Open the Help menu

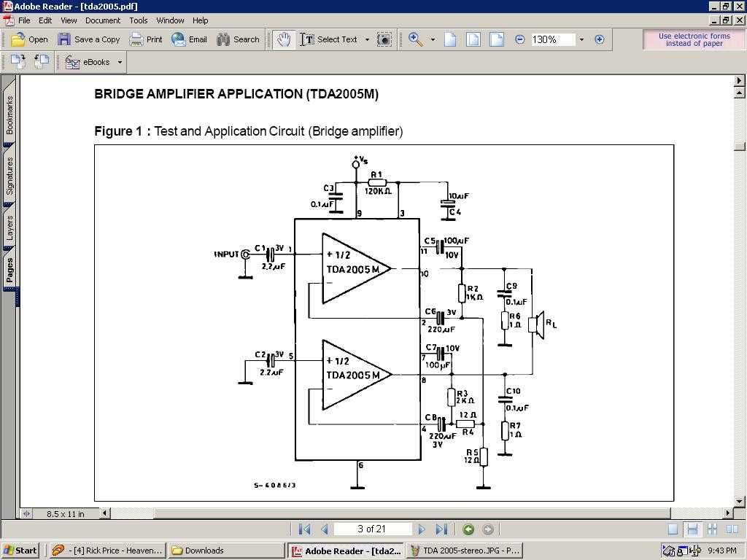(x=200, y=20)
